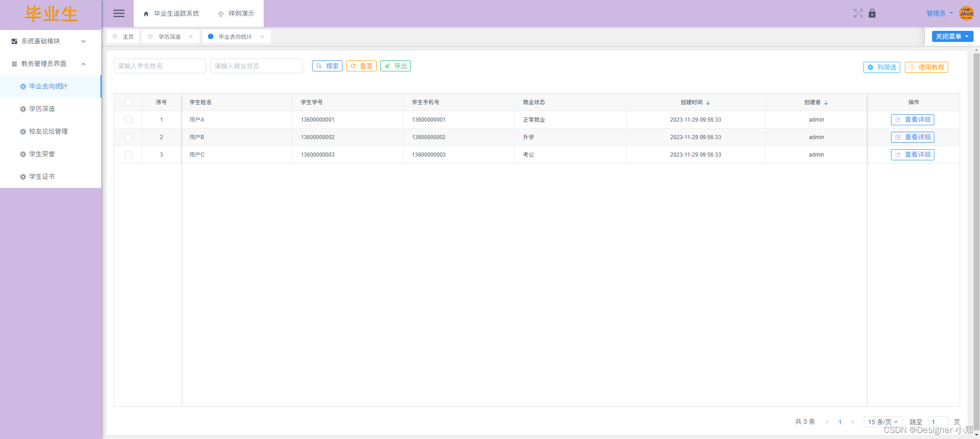Click the vertical page scrollbar
Screen dimensions: 980x439
click(976, 242)
